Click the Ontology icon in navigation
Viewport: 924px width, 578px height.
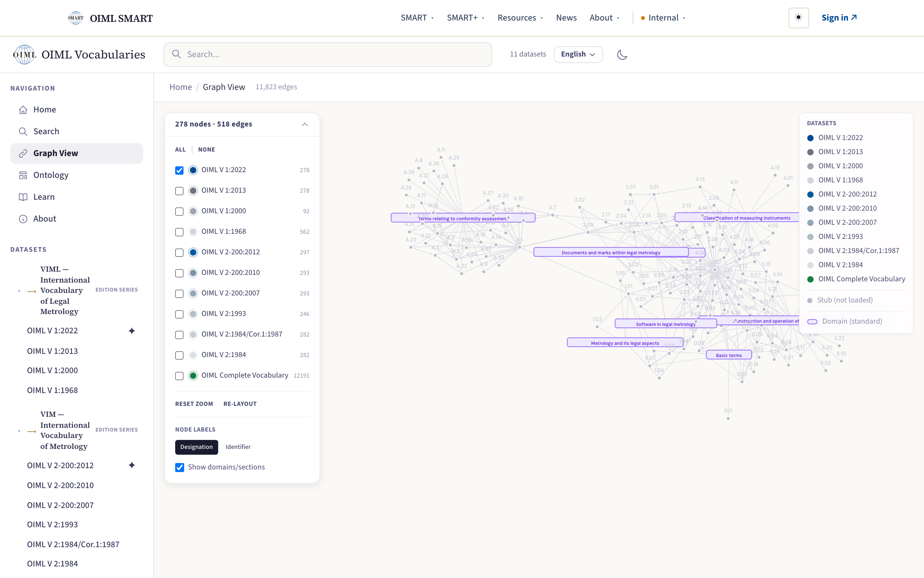tap(23, 175)
